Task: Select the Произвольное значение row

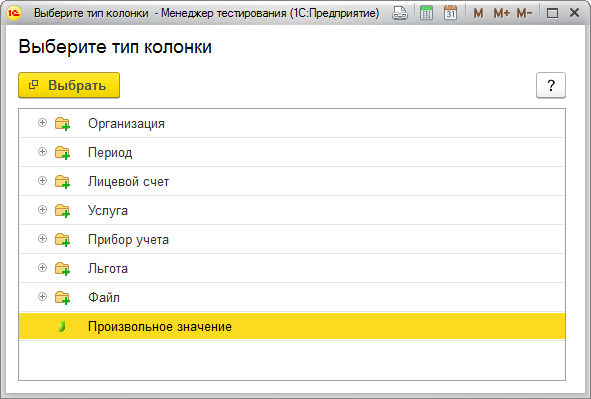Action: [x=292, y=326]
